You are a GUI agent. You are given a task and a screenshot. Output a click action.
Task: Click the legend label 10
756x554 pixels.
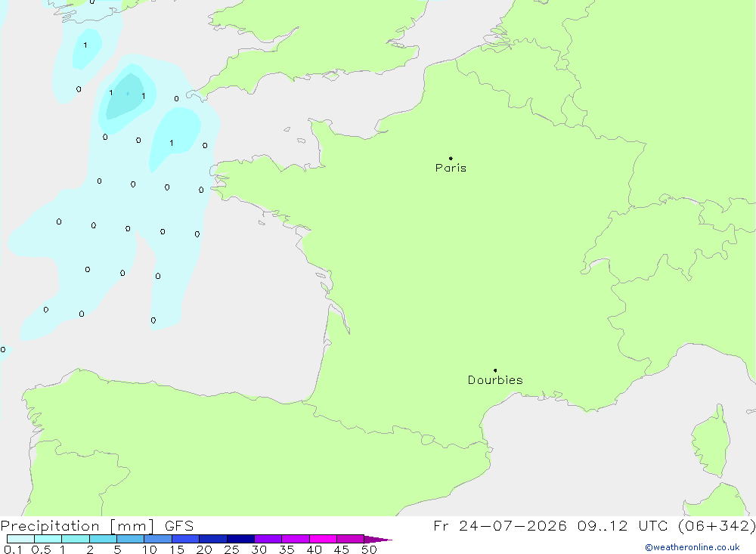[x=150, y=549]
